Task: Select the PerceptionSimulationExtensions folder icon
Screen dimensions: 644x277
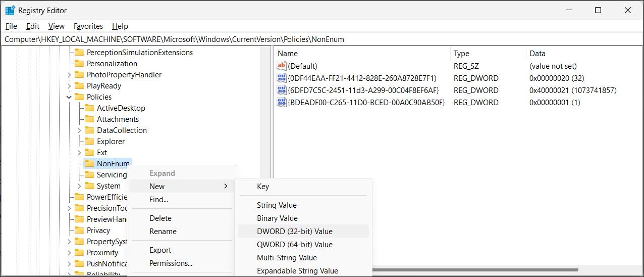Action: coord(79,52)
